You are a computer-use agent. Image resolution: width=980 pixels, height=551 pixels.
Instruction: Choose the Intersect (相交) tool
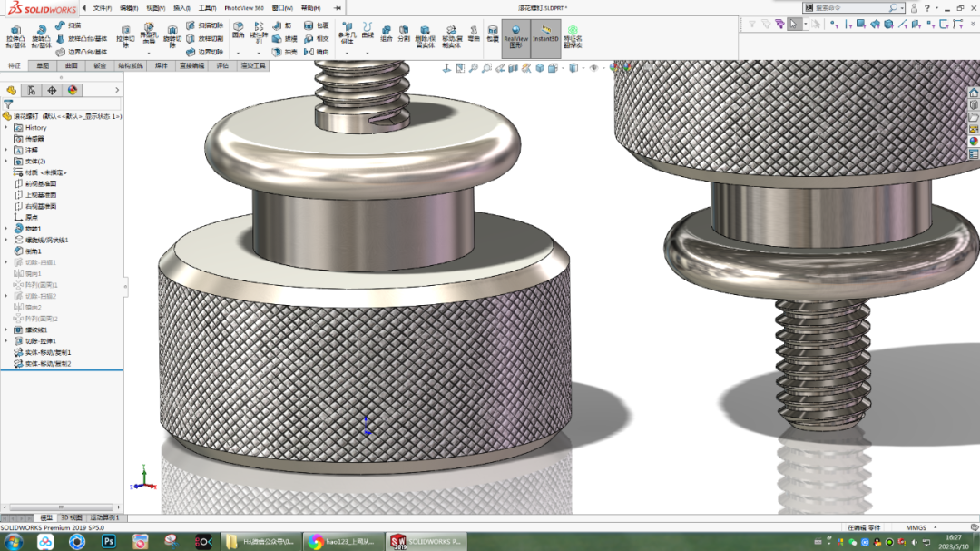(317, 39)
